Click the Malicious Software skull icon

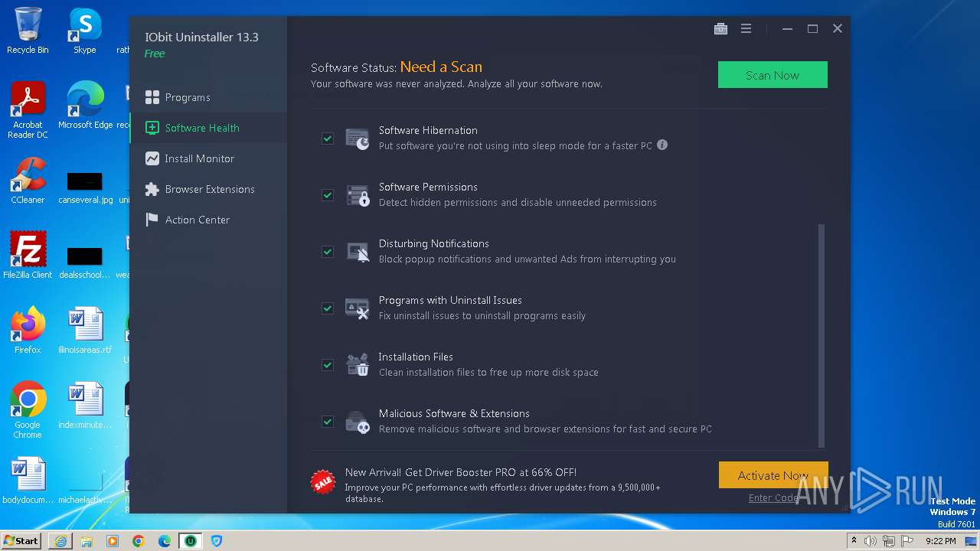tap(358, 422)
